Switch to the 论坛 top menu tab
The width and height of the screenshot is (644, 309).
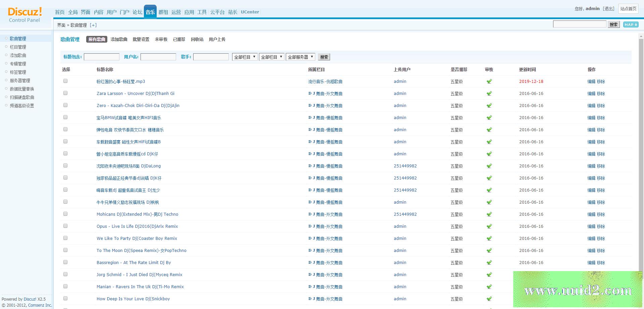pos(137,12)
